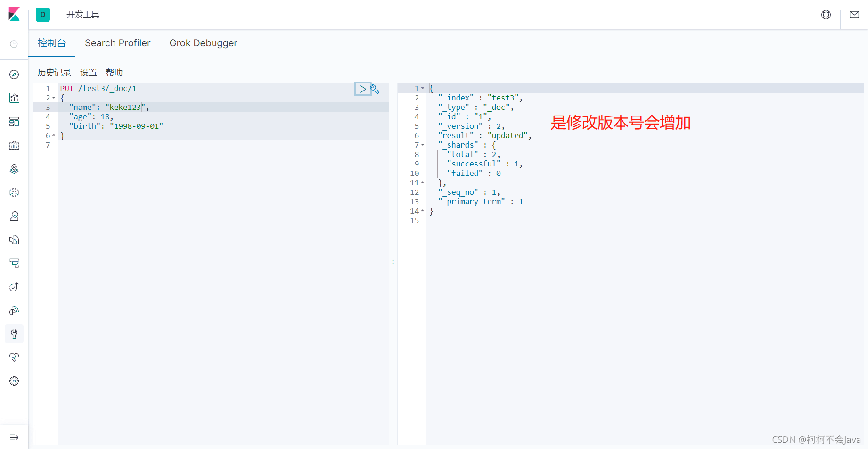This screenshot has width=868, height=449.
Task: Collapse _shards block at response line 7
Action: coord(423,145)
